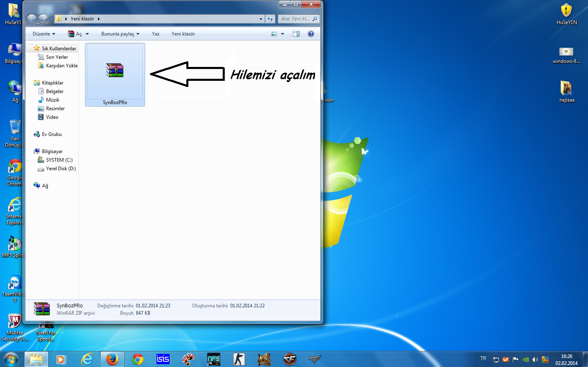
Task: Refresh the Yeni klasör folder view
Action: click(270, 19)
